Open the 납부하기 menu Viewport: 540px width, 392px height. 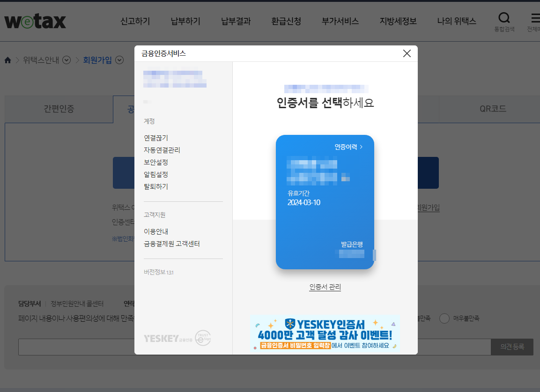click(185, 21)
